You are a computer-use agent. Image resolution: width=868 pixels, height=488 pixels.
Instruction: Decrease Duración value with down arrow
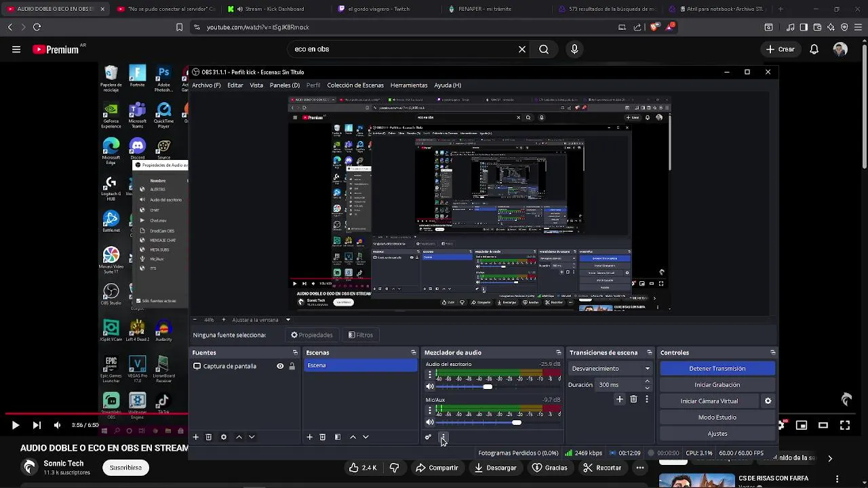click(x=647, y=388)
